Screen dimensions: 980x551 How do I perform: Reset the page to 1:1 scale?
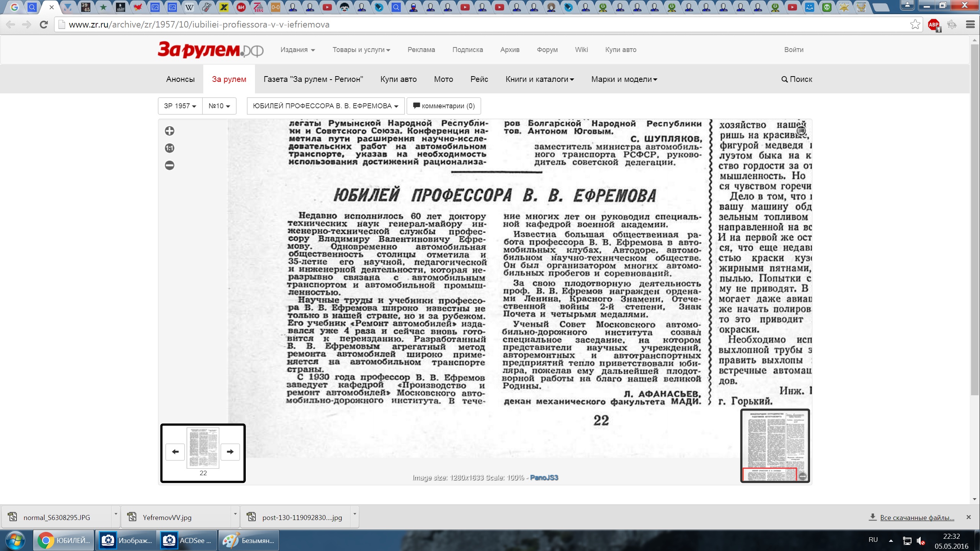pyautogui.click(x=170, y=148)
